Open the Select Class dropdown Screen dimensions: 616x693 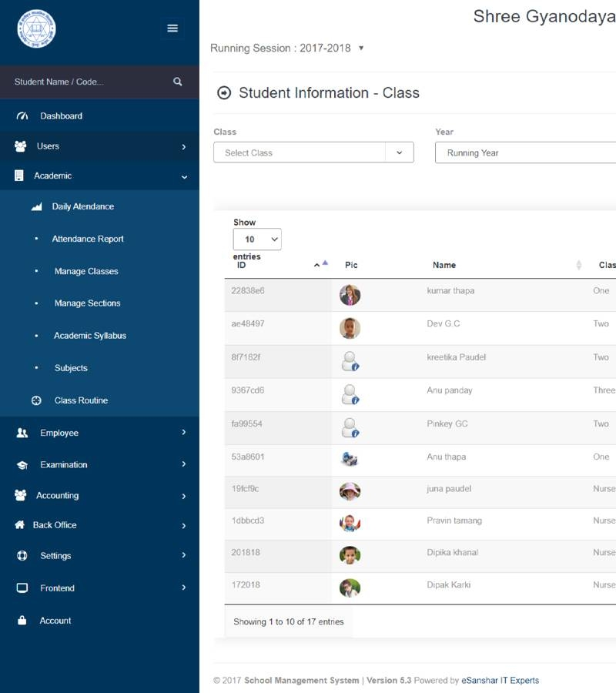tap(313, 152)
